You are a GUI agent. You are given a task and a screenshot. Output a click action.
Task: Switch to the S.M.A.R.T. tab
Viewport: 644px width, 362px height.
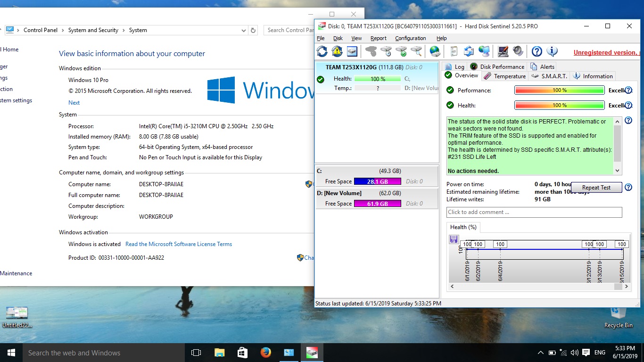(x=549, y=76)
